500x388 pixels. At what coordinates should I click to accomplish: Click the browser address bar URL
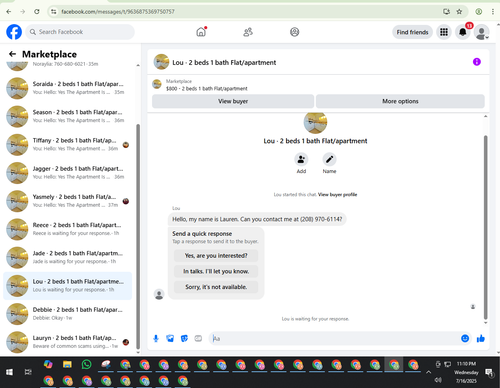(x=118, y=12)
